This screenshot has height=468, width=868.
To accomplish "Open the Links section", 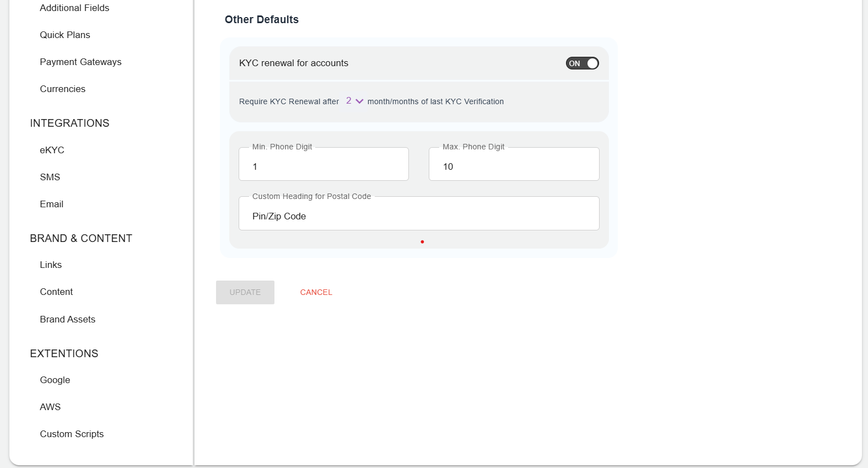I will tap(50, 265).
